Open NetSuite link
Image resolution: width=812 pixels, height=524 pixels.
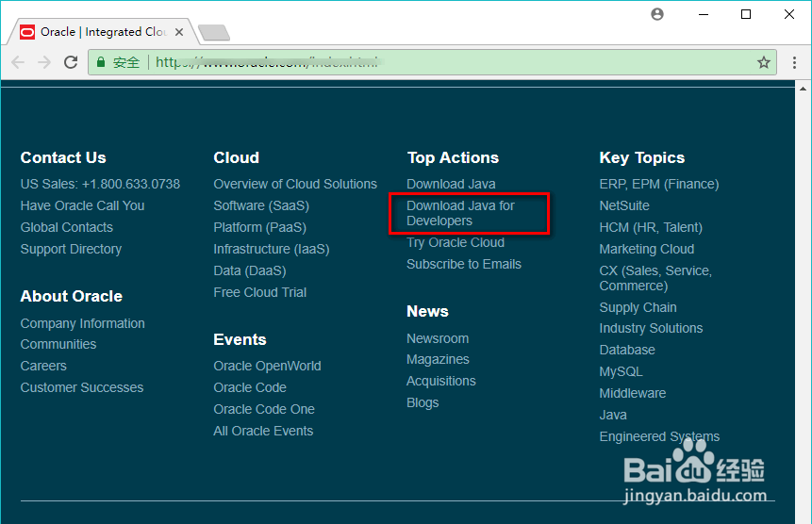624,205
